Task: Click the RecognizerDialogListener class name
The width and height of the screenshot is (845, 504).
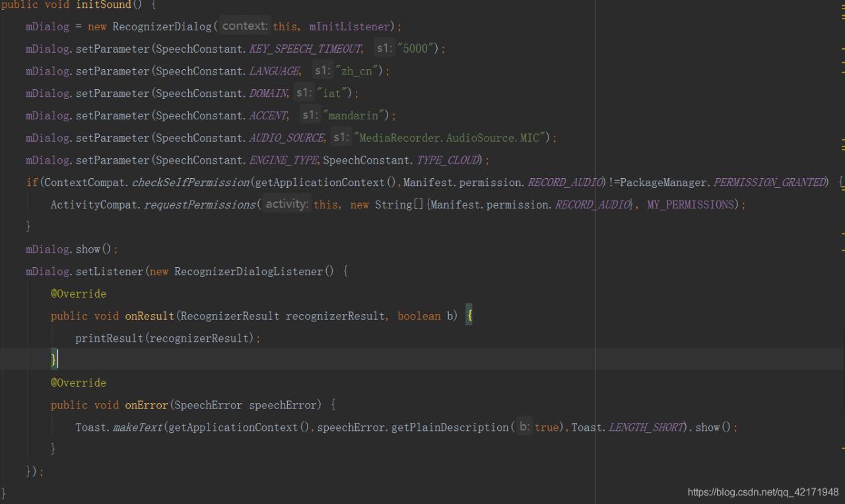Action: click(x=249, y=272)
